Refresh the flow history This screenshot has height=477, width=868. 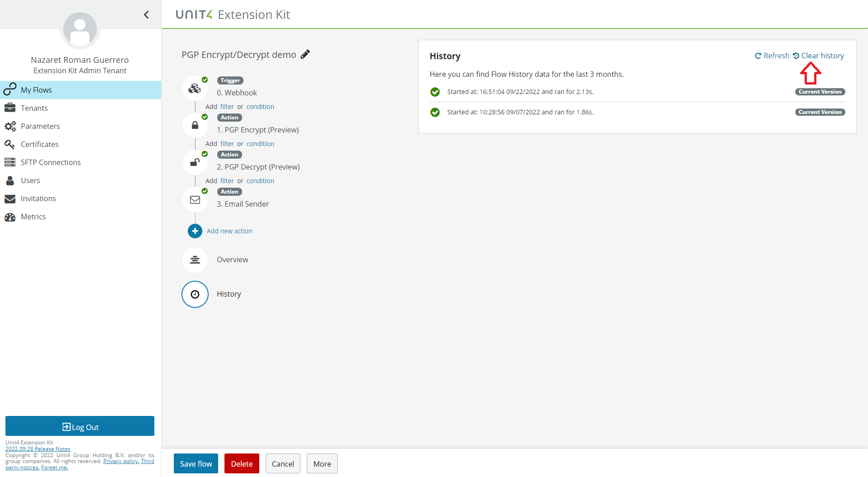coord(772,56)
